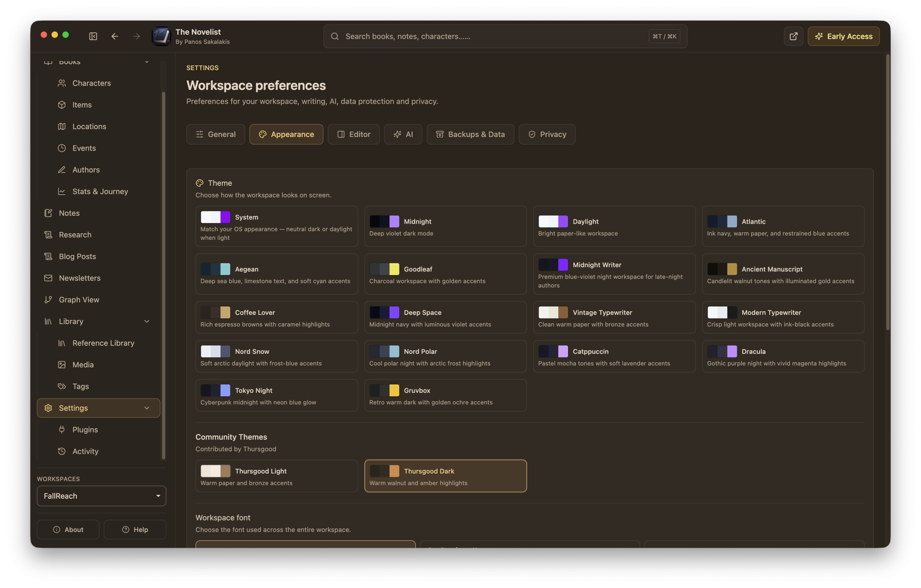Go back with the left arrow
The width and height of the screenshot is (921, 588).
coord(115,36)
